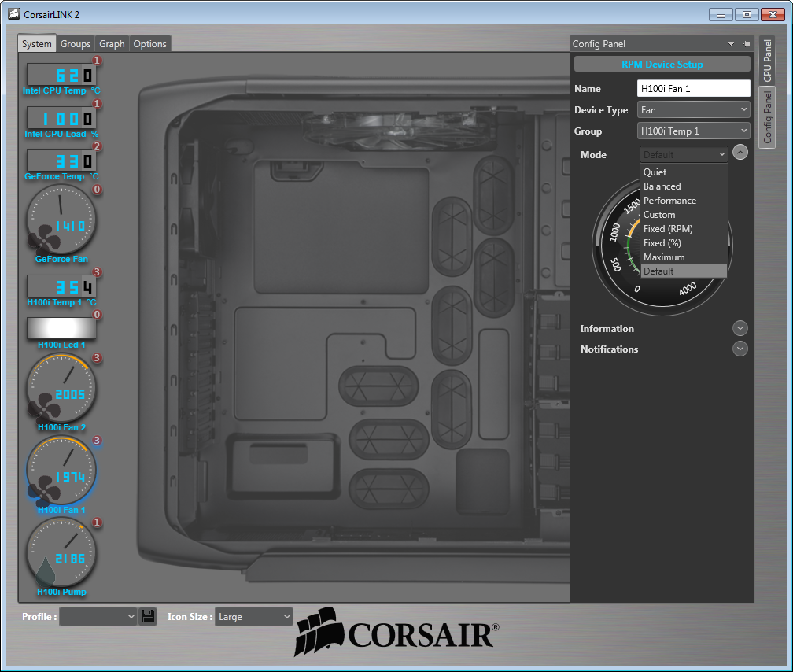Image resolution: width=793 pixels, height=672 pixels.
Task: Click the RPM Device Setup button
Action: click(x=662, y=64)
